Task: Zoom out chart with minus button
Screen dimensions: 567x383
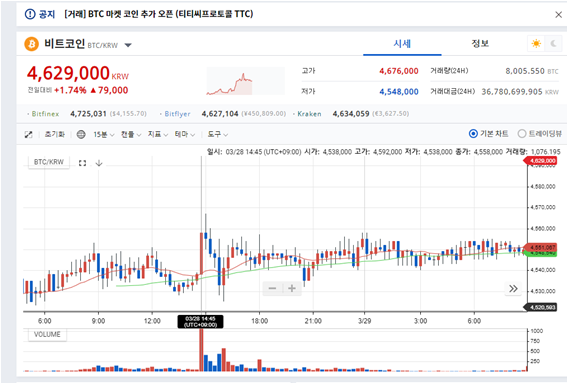Action: [x=273, y=288]
